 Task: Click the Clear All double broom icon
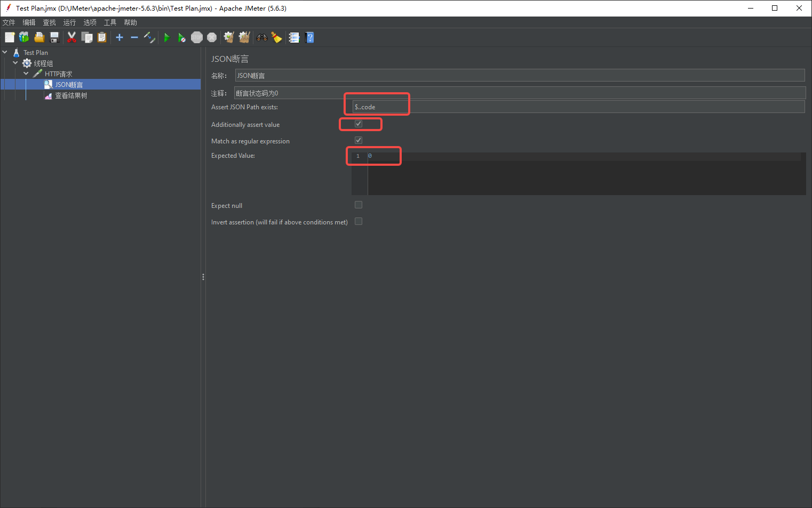[244, 37]
